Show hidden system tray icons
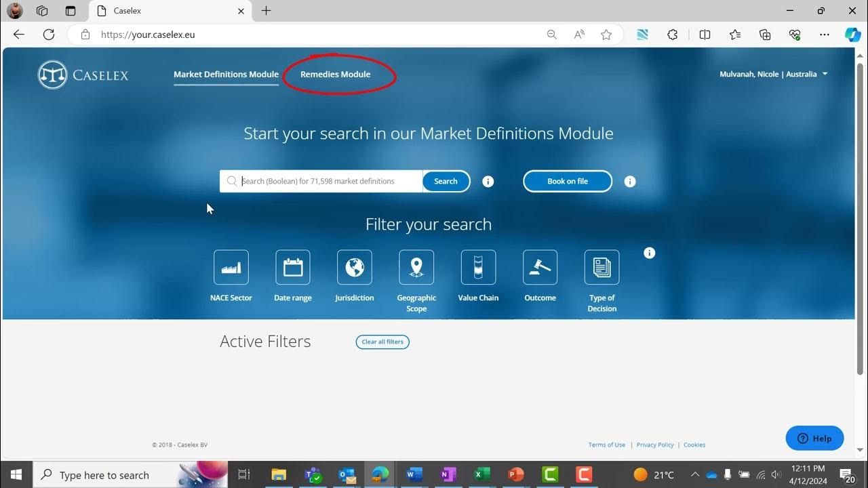The width and height of the screenshot is (868, 488). click(695, 474)
